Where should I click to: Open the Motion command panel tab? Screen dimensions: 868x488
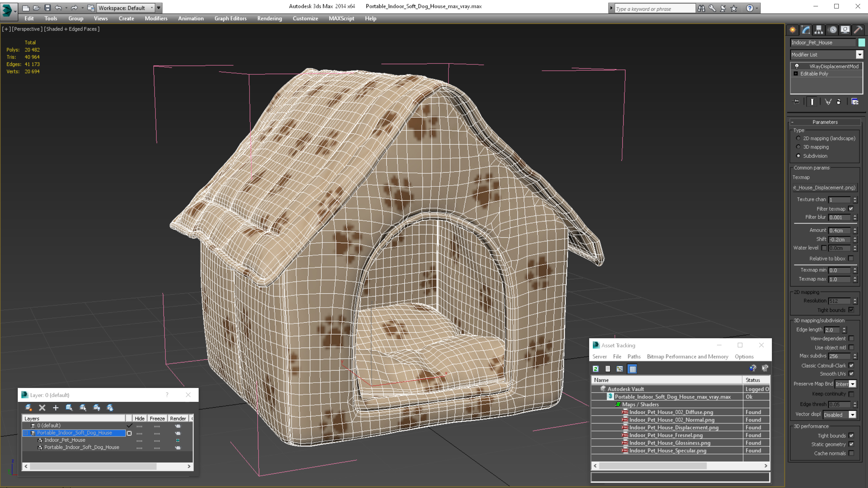coord(832,30)
